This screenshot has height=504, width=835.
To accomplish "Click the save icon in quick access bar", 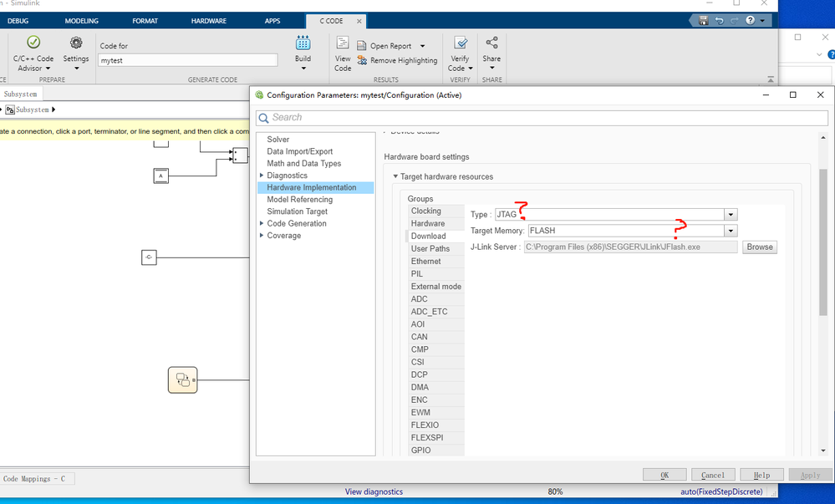I will tap(704, 20).
